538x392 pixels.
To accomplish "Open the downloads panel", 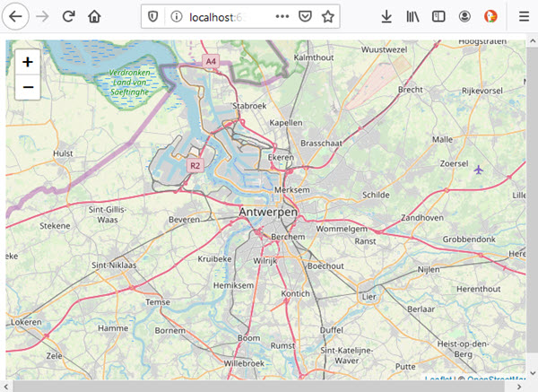I will [386, 16].
